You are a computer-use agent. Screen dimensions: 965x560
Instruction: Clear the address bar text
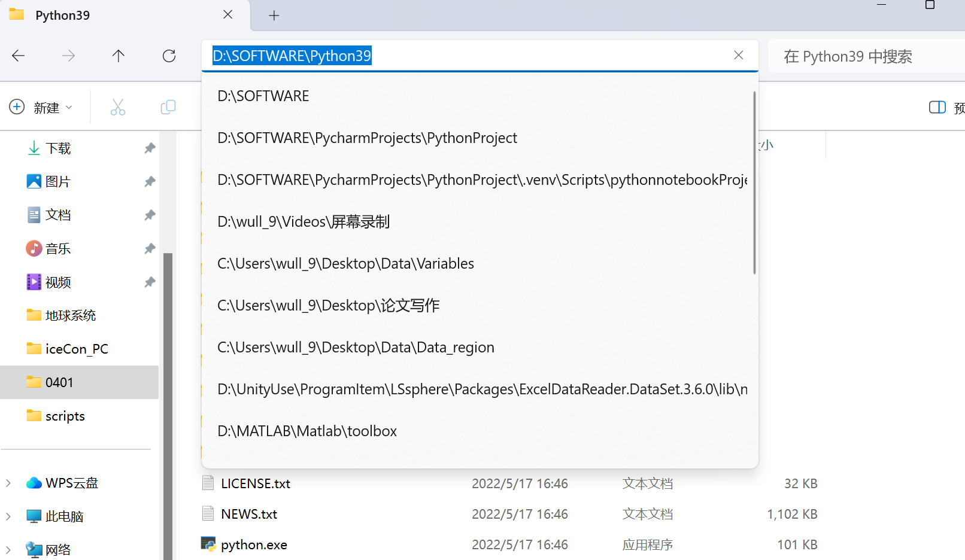click(739, 55)
